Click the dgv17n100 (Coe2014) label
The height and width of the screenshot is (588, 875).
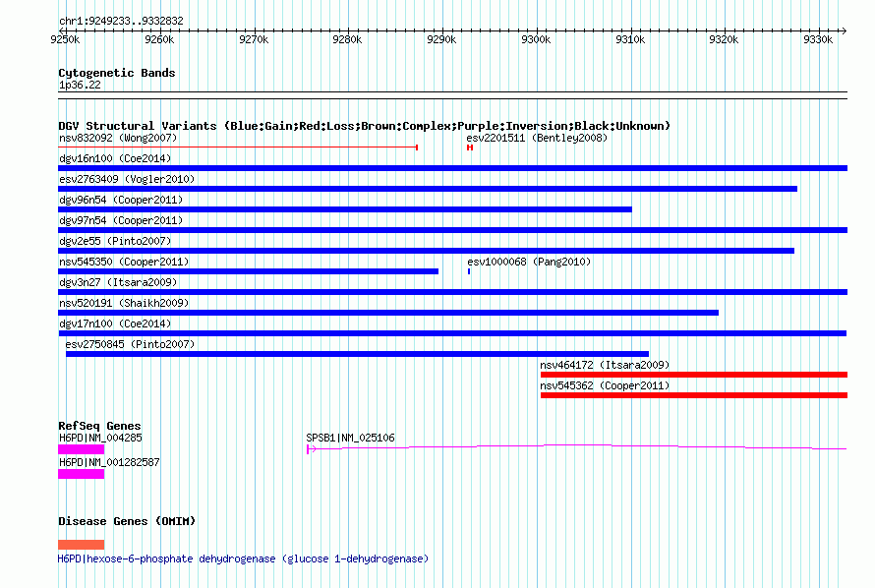coord(115,323)
